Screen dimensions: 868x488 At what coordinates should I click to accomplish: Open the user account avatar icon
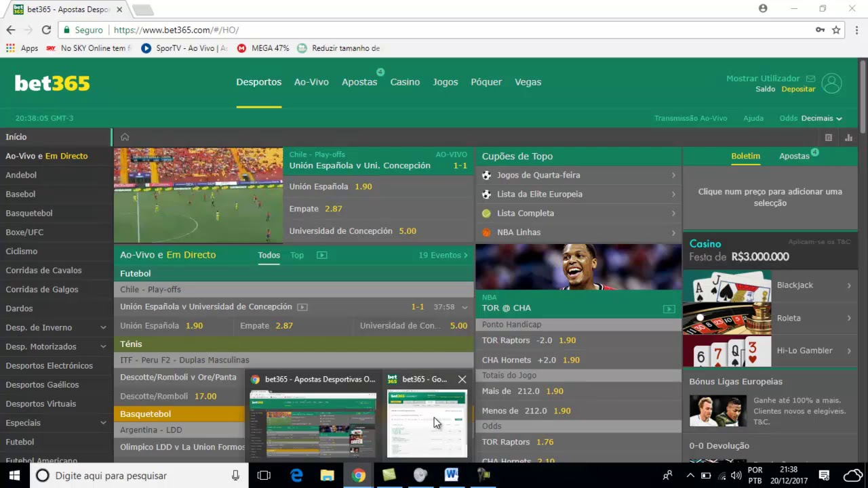coord(831,83)
